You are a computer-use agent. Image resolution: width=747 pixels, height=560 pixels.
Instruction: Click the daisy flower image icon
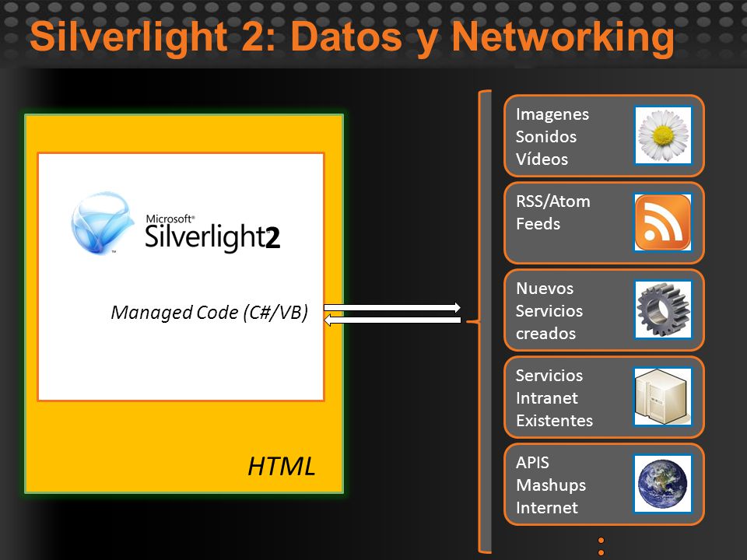tap(663, 135)
